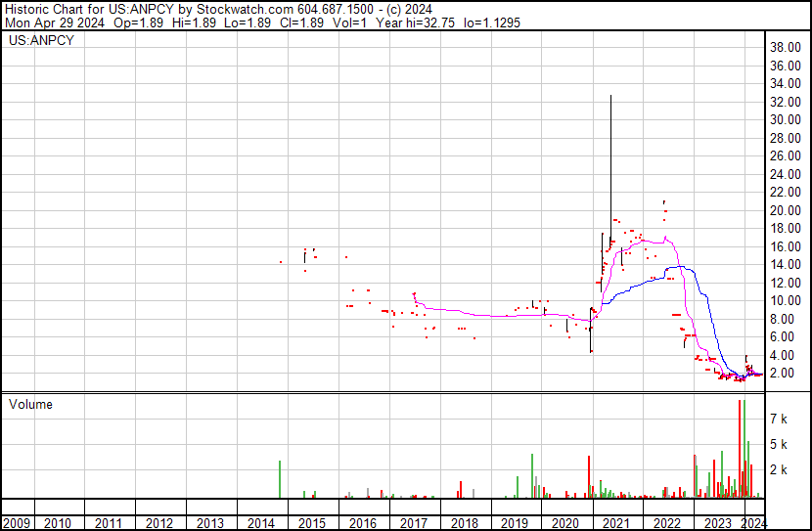Click the 38.00 price axis label
The image size is (812, 531).
click(786, 47)
